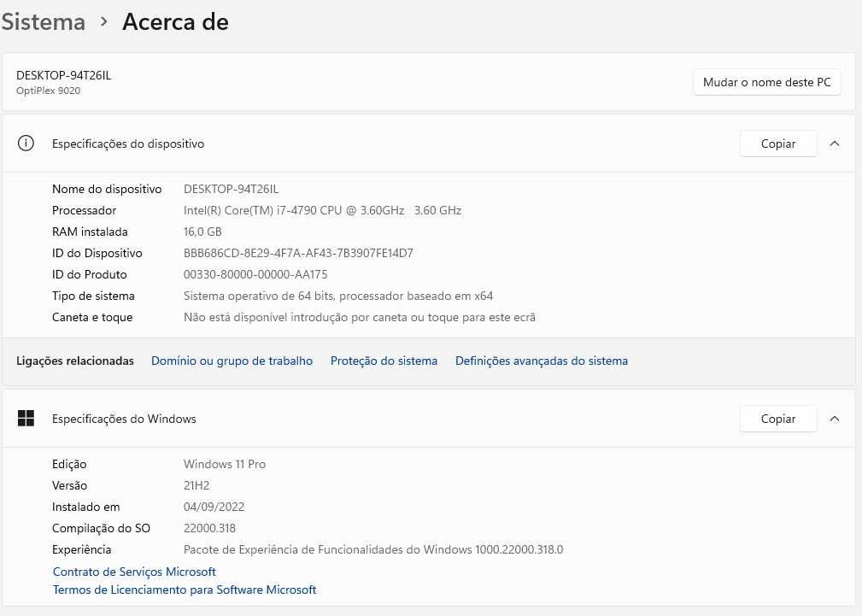The image size is (862, 616).
Task: Open Definições avançadas do sistema
Action: click(x=542, y=361)
